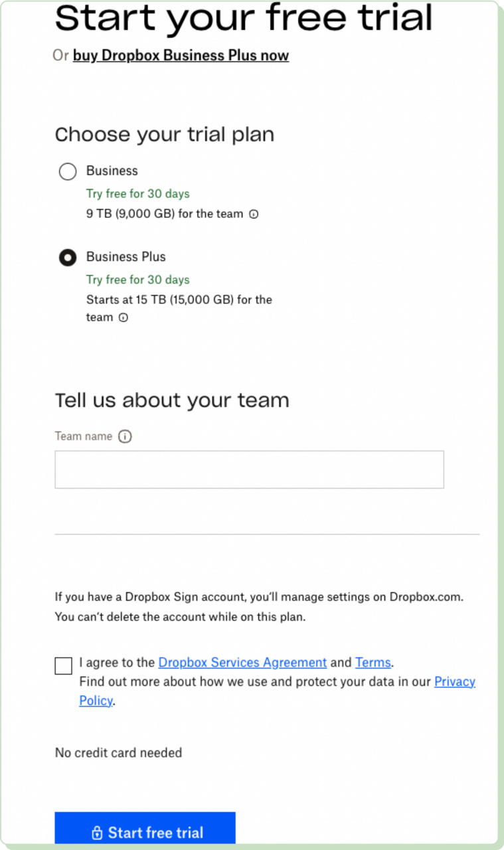The height and width of the screenshot is (850, 504).
Task: Click the lock icon on Start free trial
Action: [x=97, y=832]
